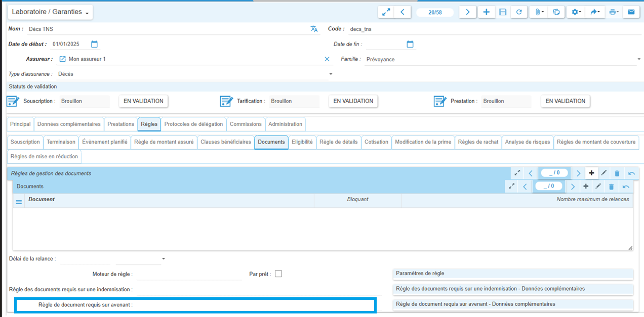Go to next record with right arrow

coord(468,12)
